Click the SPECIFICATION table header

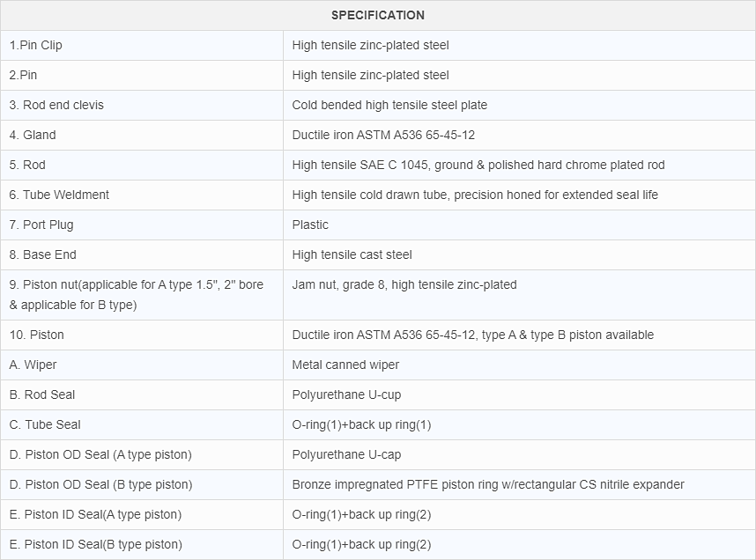point(377,15)
